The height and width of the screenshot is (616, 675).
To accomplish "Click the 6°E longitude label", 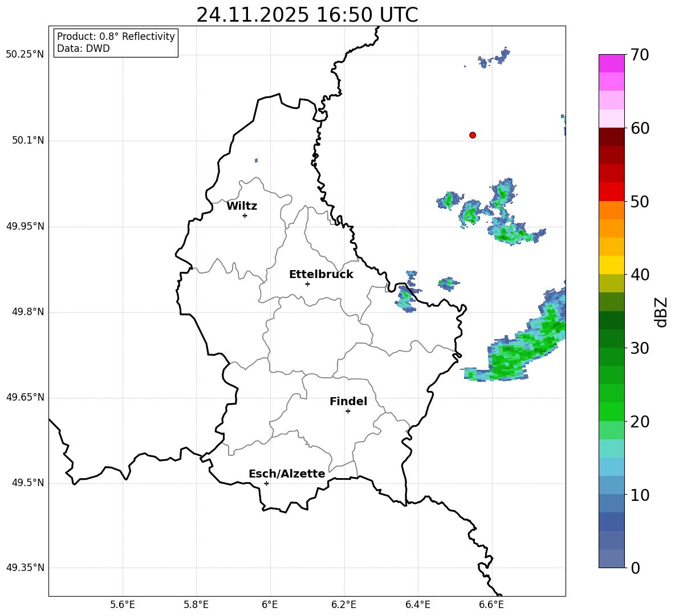I will click(x=270, y=605).
